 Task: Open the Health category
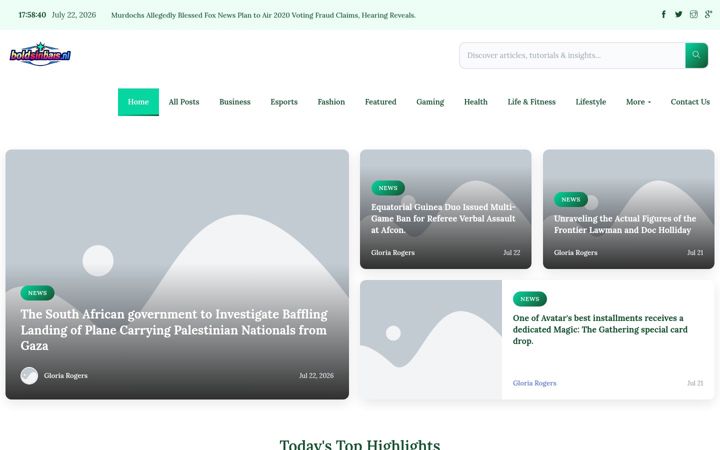pyautogui.click(x=476, y=102)
